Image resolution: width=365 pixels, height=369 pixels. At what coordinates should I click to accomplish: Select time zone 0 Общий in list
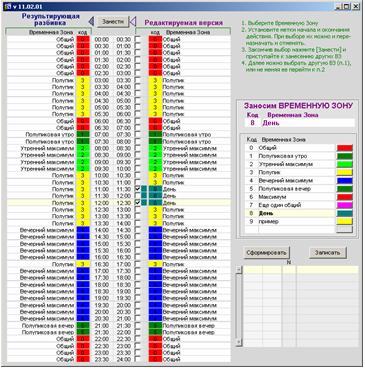point(289,148)
